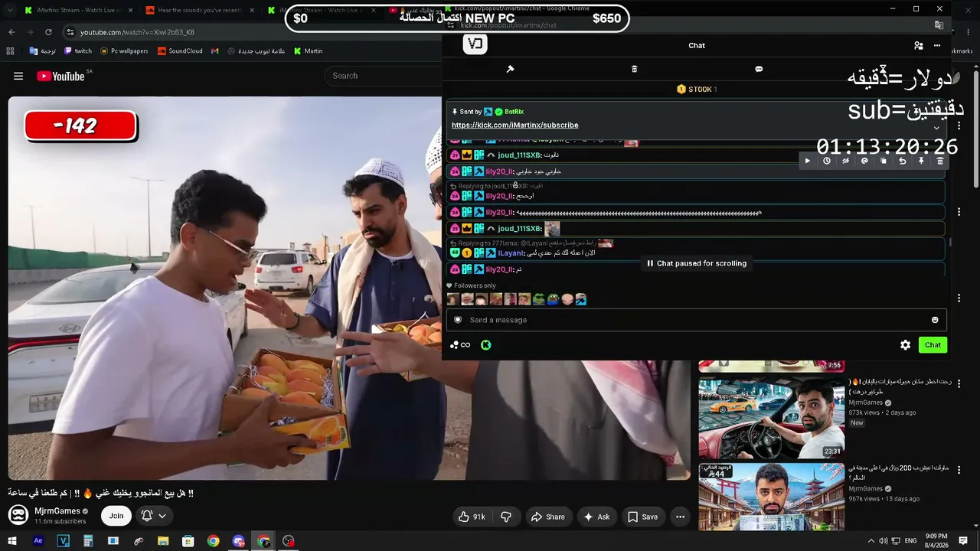Screen dimensions: 980x551
Task: Open File Explorer from the taskbar
Action: (163, 541)
